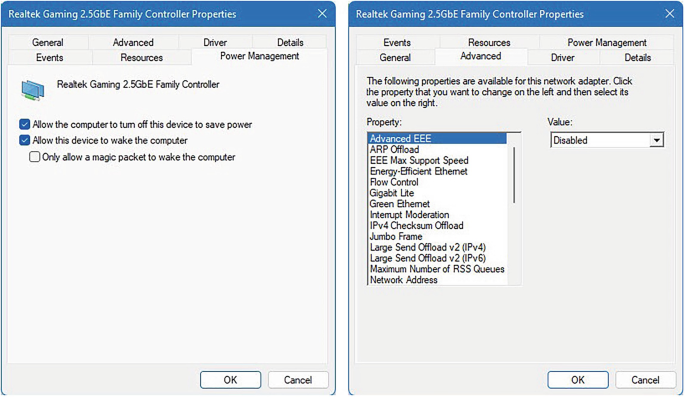Screen dimensions: 685x397
Task: Open Details tab in right Advanced window
Action: pos(637,58)
